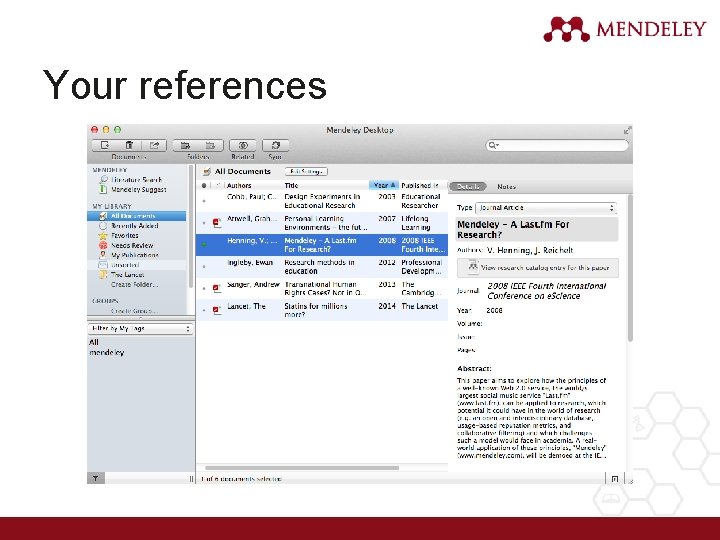Toggle read status of the Sanger, Andrew row

click(x=204, y=289)
